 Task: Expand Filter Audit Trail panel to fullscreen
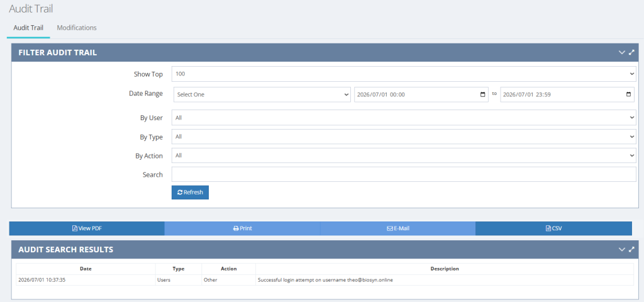coord(631,53)
